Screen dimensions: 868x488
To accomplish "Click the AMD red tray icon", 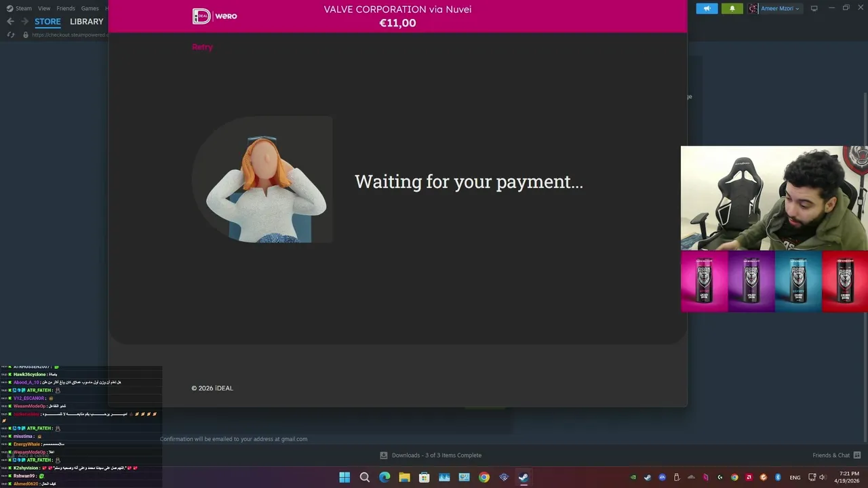I will tap(749, 477).
